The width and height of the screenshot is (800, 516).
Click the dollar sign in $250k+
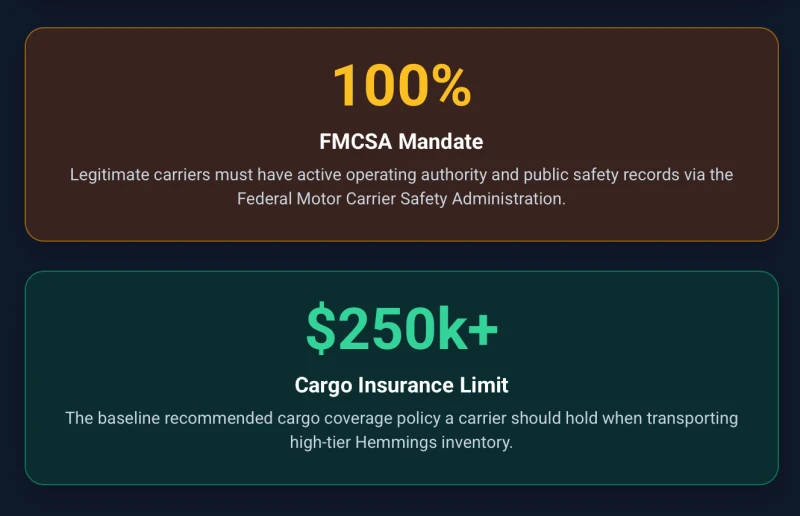[321, 329]
